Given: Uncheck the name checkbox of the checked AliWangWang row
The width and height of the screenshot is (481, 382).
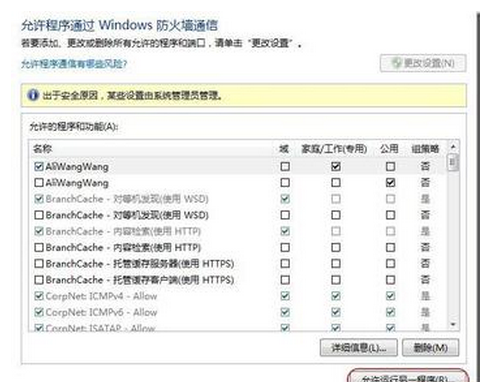Looking at the screenshot, I should tap(39, 166).
